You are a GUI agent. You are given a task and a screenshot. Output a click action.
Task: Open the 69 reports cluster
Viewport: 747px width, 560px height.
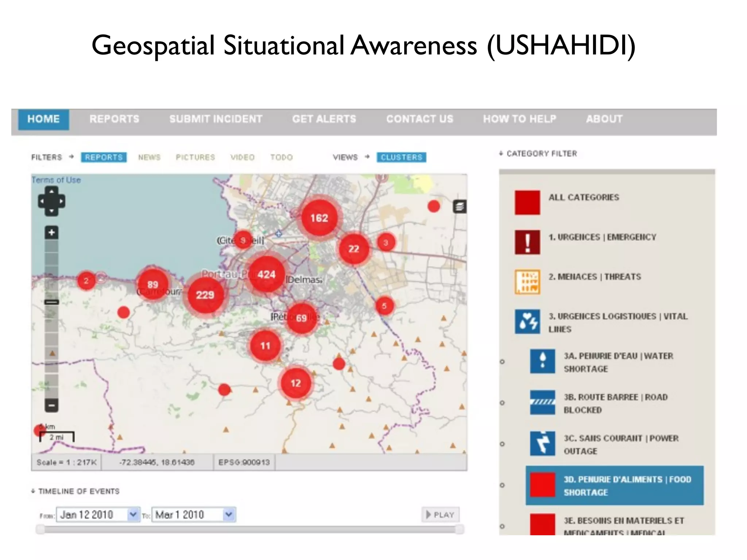pos(301,318)
